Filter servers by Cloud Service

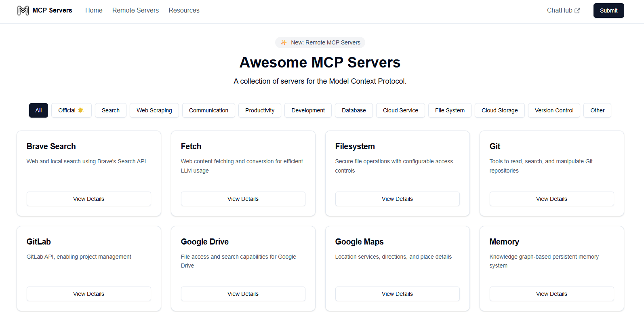click(x=400, y=110)
